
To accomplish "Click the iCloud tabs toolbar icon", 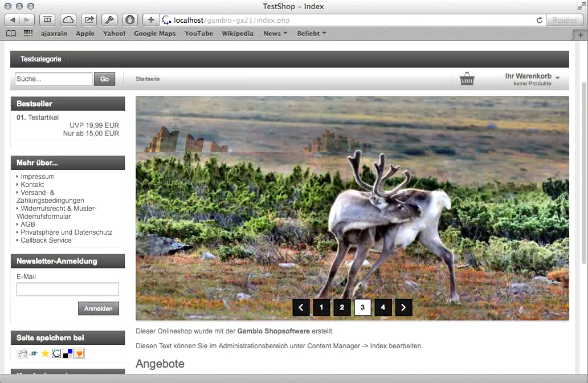I will [68, 20].
